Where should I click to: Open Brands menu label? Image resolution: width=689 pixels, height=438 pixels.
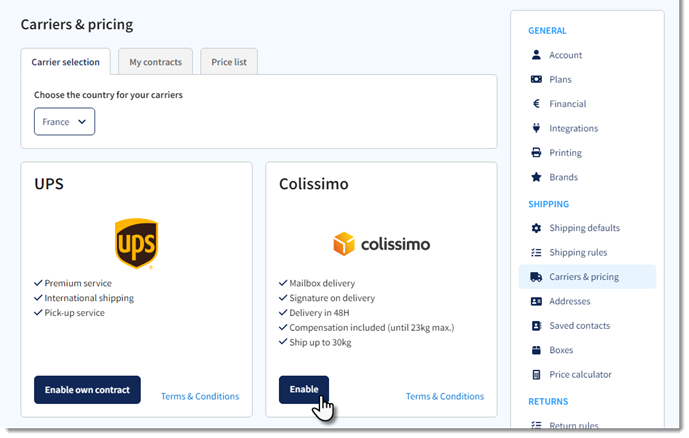pyautogui.click(x=563, y=177)
